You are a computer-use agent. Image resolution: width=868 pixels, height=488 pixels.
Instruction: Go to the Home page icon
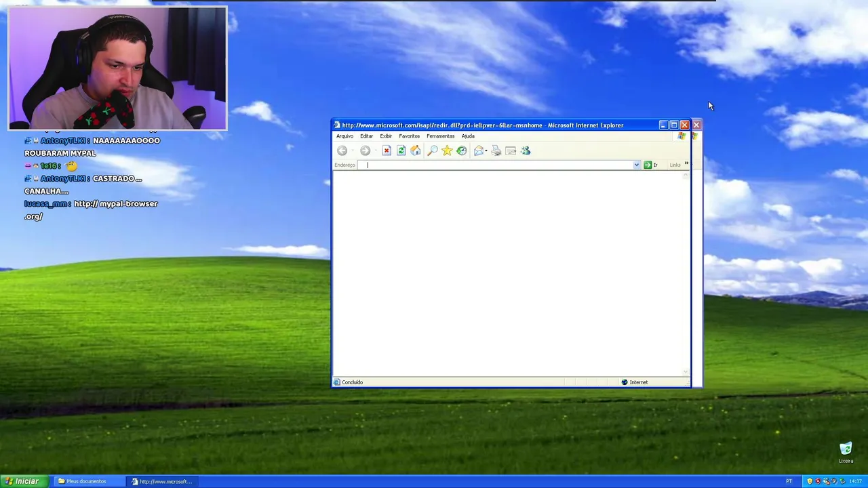415,150
